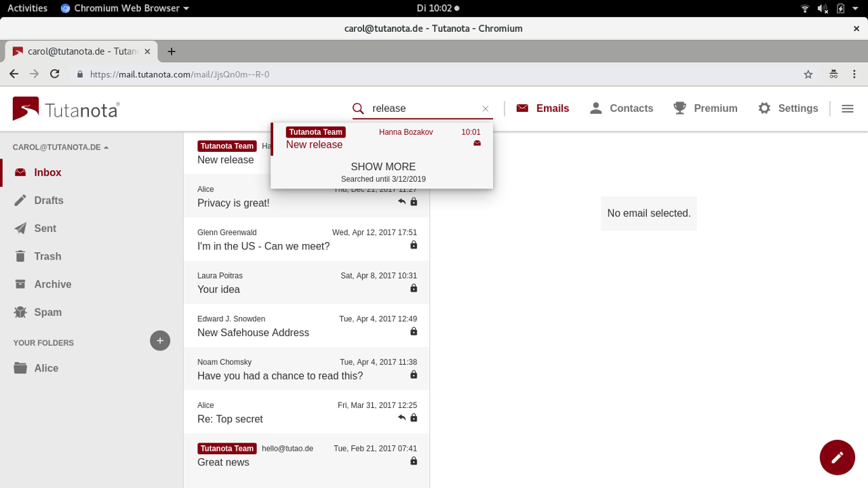Click the search magnifier icon

[x=358, y=108]
